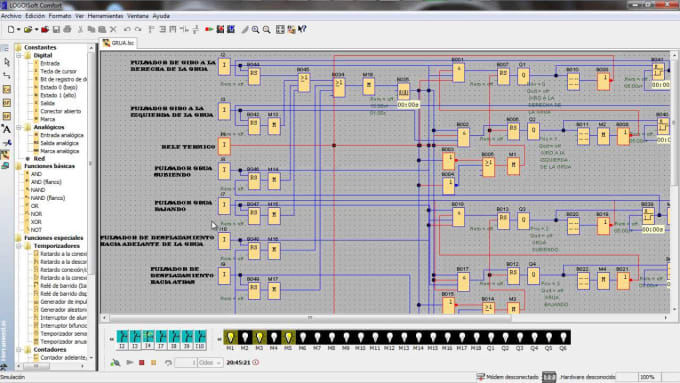Toggle input switch I10 in simulation bar
The width and height of the screenshot is (680, 383).
pos(200,340)
